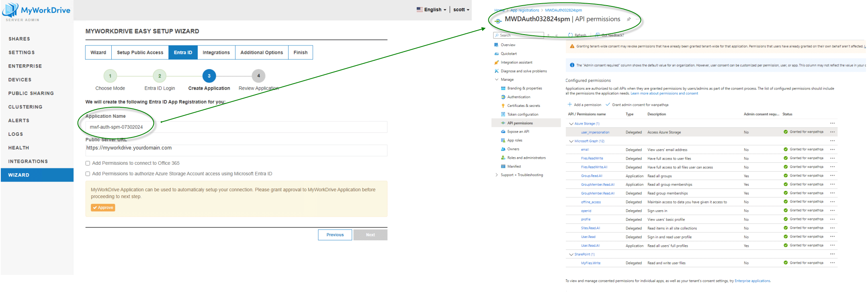Click the Got feedback icon
Image resolution: width=868 pixels, height=299 pixels.
[598, 35]
